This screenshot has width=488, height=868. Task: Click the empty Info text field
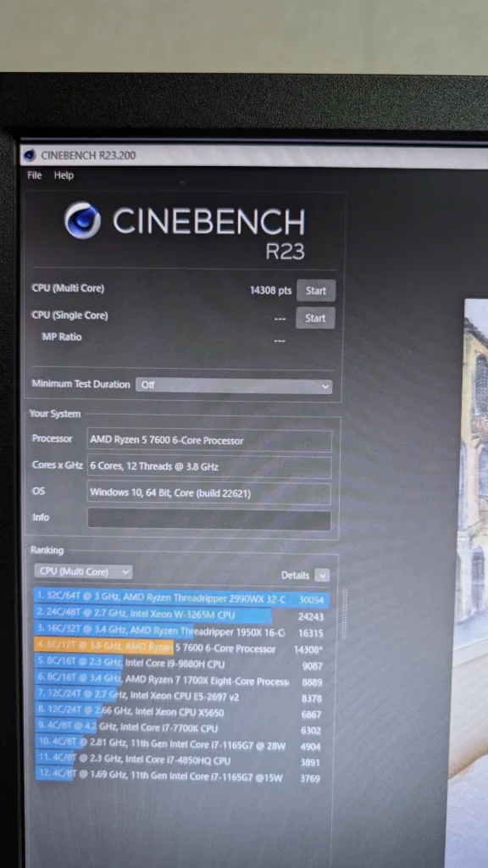[x=209, y=520]
